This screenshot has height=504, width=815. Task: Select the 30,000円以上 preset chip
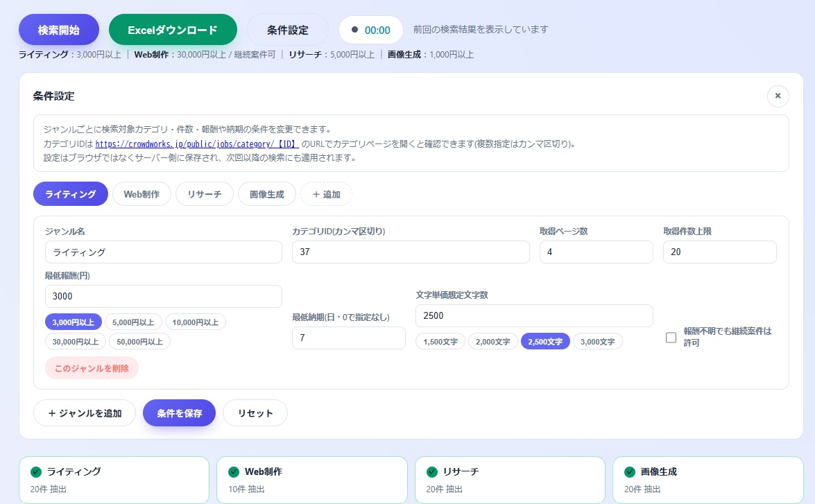coord(76,341)
